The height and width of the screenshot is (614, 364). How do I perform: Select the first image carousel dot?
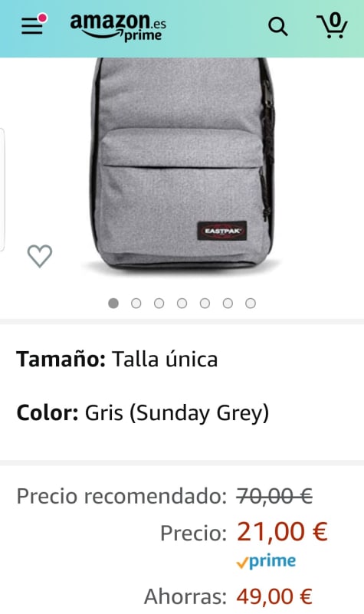[x=113, y=303]
